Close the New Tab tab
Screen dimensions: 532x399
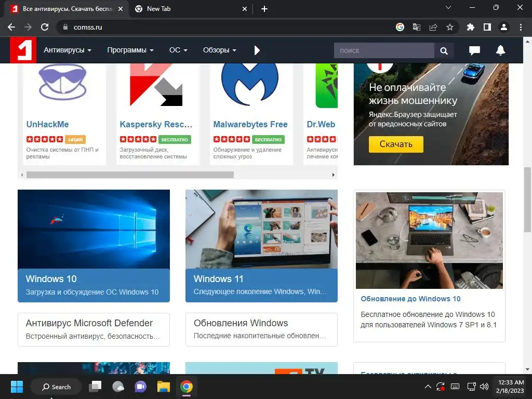245,9
